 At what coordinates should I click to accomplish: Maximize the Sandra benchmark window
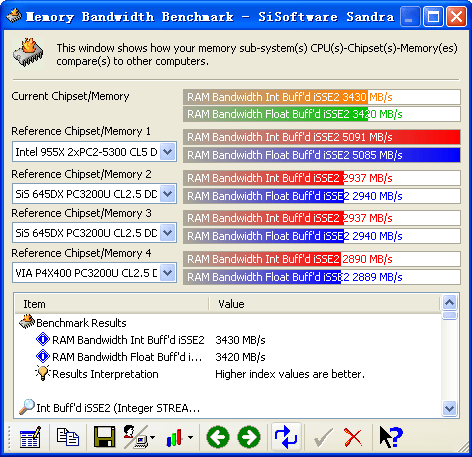click(x=433, y=16)
